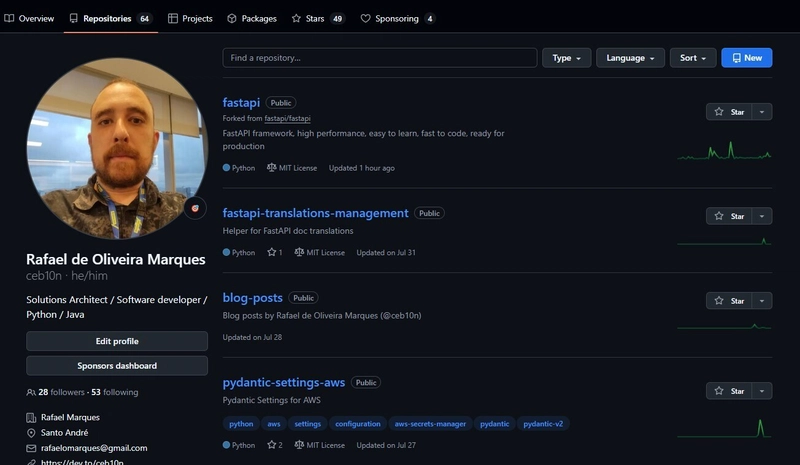This screenshot has width=800, height=465.
Task: Click the MIT License icon on fastapi
Action: (271, 167)
